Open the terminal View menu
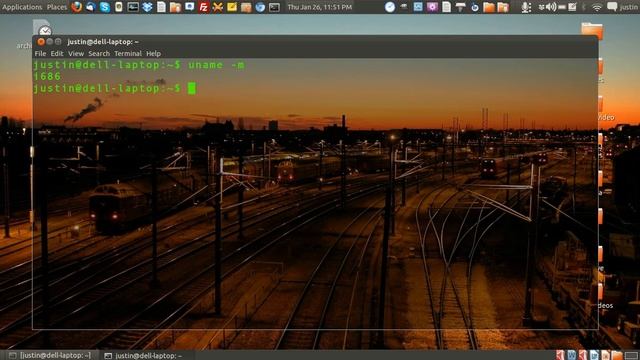640x360 pixels. click(76, 53)
